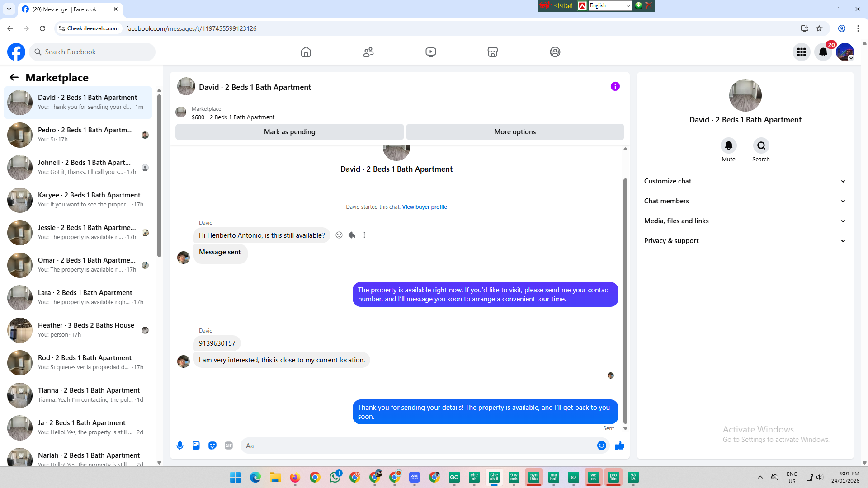Choose a sticker icon in composer
The image size is (868, 488).
point(212,446)
